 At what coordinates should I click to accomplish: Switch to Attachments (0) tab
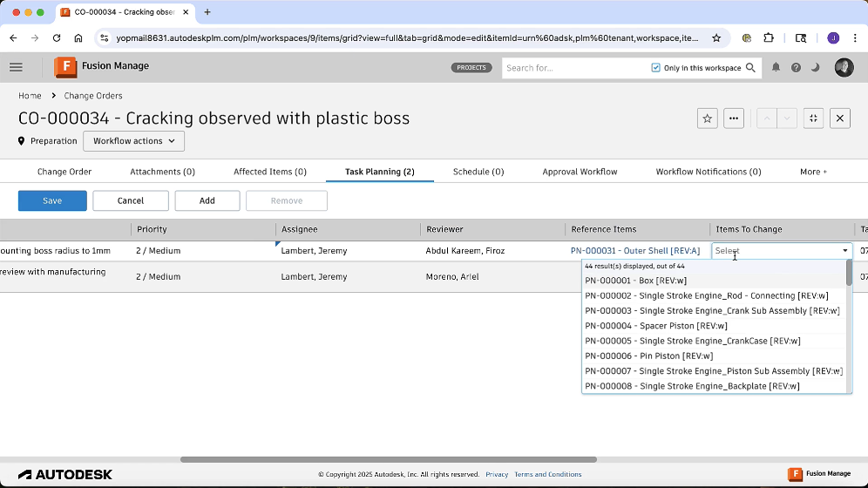[x=162, y=172]
